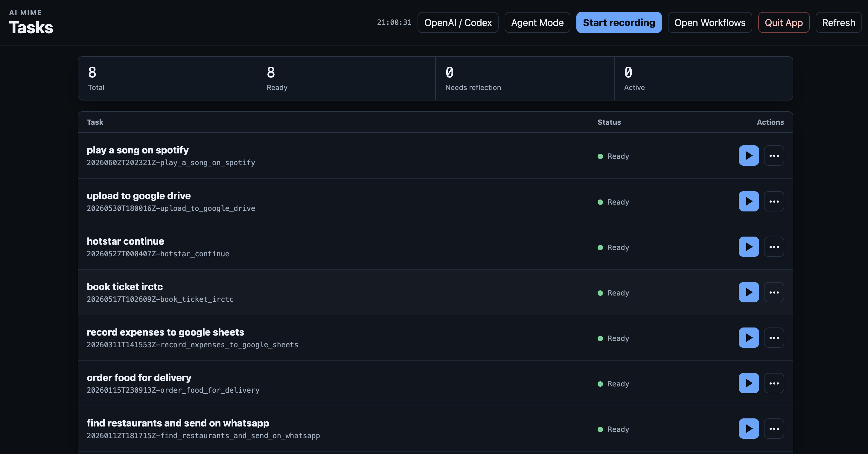
Task: Open more options for find restaurants whatsapp task
Action: (x=774, y=429)
